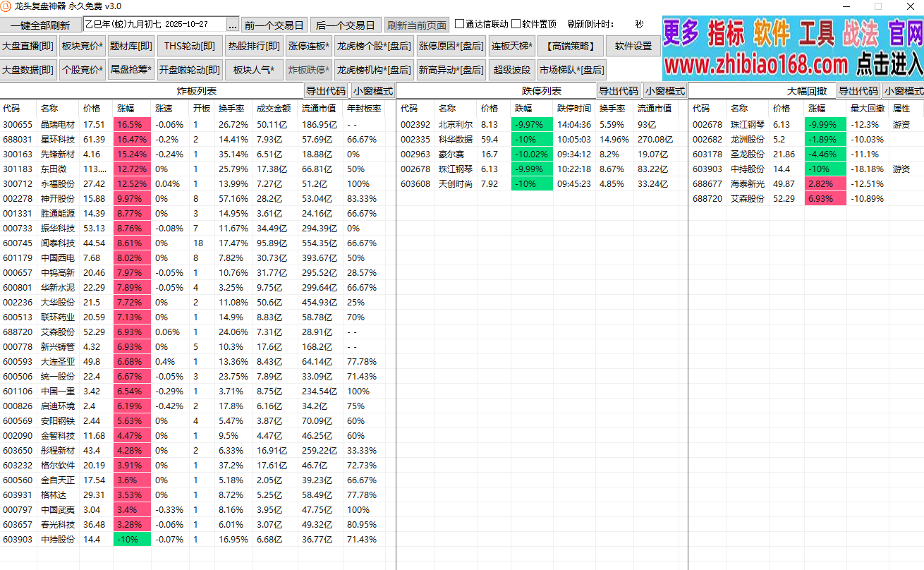This screenshot has height=570, width=924.
Task: Jump to 后一个交易日
Action: 346,25
